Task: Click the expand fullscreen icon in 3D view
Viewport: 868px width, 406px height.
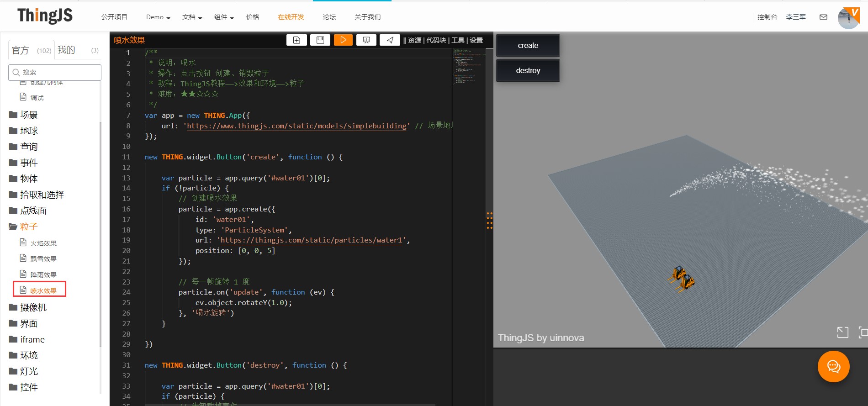Action: 842,332
